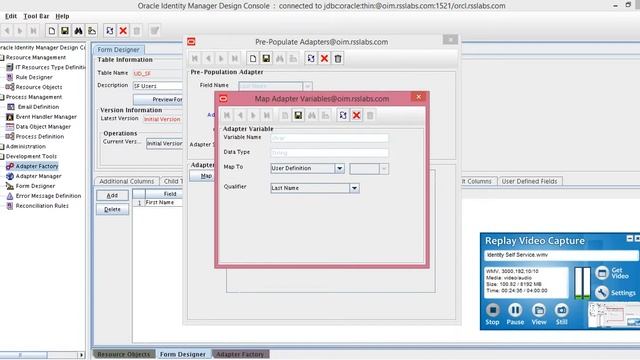Collapse Process Management tree node
The image size is (640, 360).
click(2, 97)
